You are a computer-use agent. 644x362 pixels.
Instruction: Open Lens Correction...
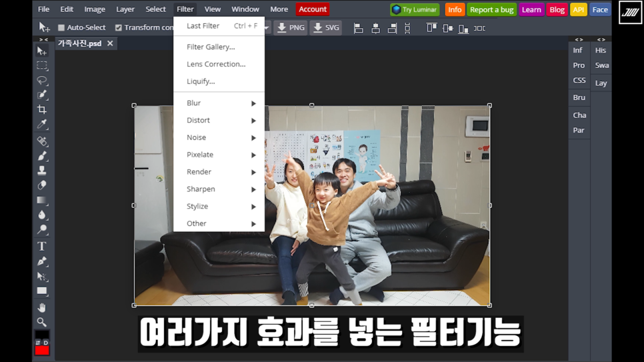219,64
